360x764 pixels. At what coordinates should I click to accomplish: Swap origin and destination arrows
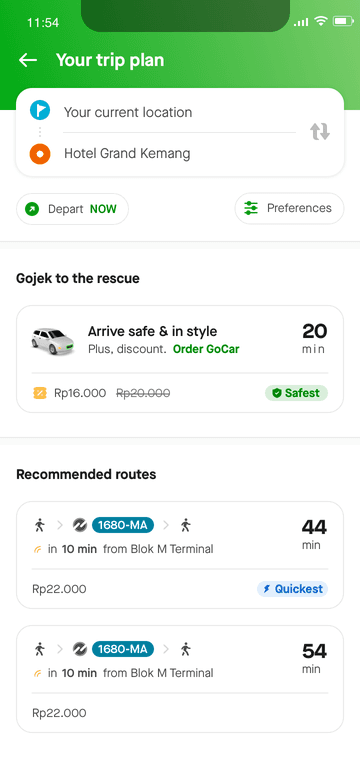click(320, 132)
